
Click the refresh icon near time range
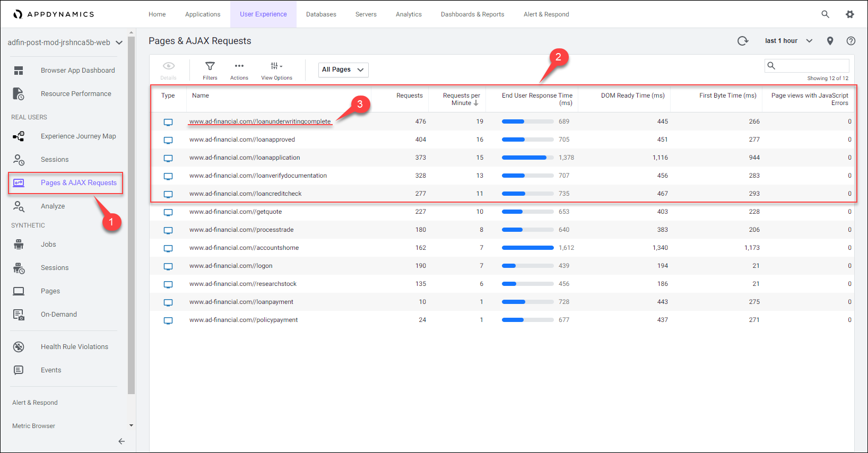(743, 41)
